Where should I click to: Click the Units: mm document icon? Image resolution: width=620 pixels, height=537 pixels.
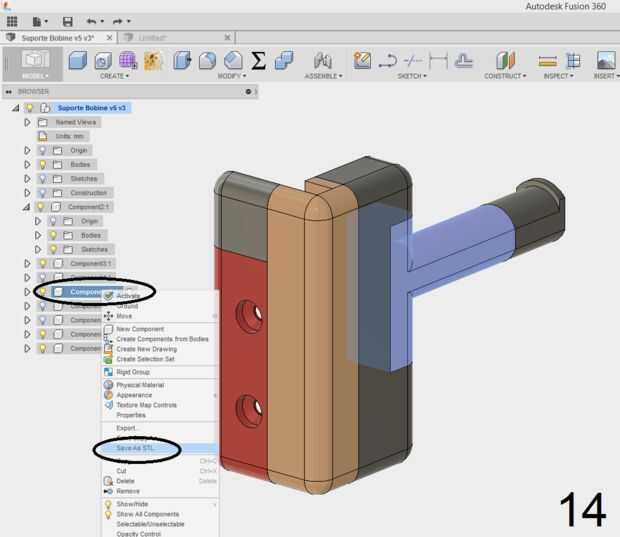tap(43, 136)
